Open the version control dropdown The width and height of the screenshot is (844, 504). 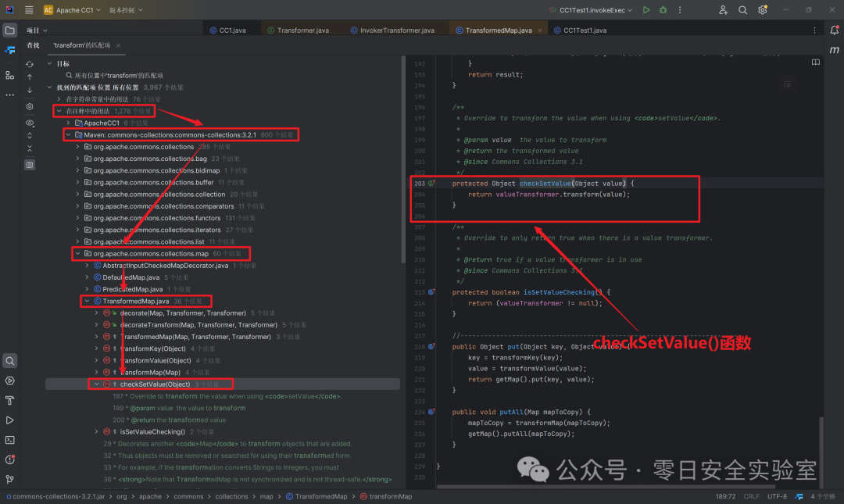tap(126, 9)
